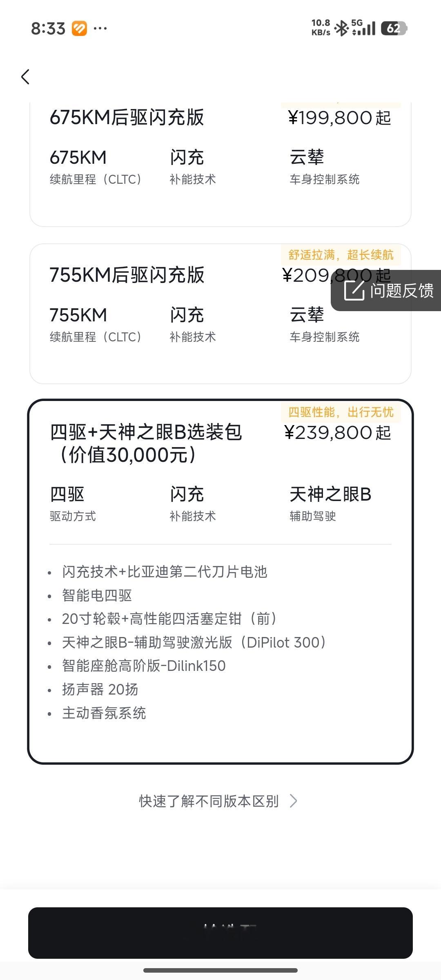This screenshot has height=980, width=441.
Task: Tap the Bluetooth status icon
Action: point(341,29)
